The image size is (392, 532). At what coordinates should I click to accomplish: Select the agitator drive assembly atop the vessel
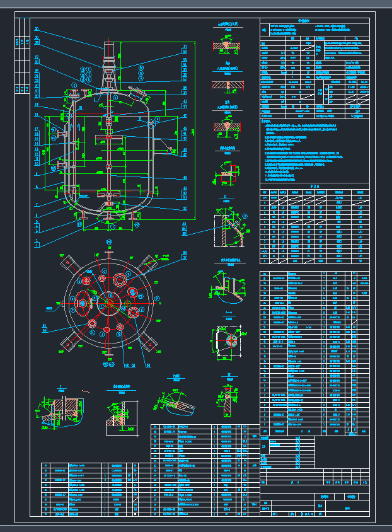(x=108, y=66)
